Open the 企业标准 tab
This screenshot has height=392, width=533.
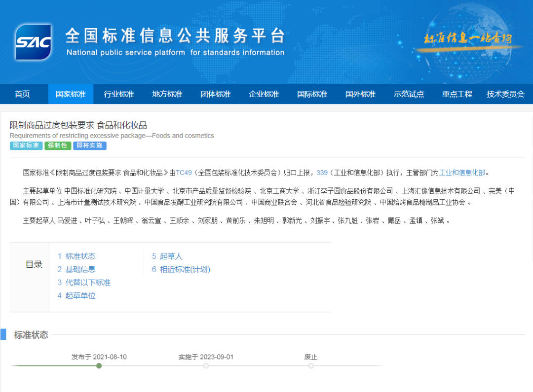(x=264, y=94)
